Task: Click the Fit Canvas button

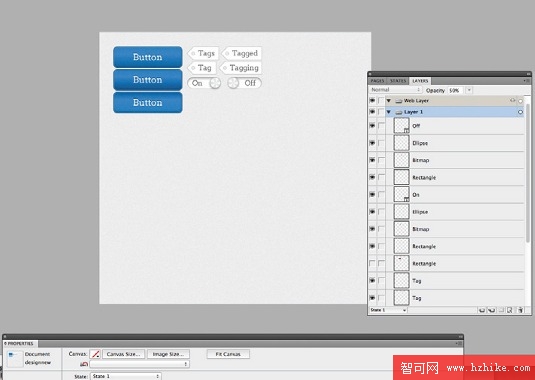Action: tap(228, 354)
